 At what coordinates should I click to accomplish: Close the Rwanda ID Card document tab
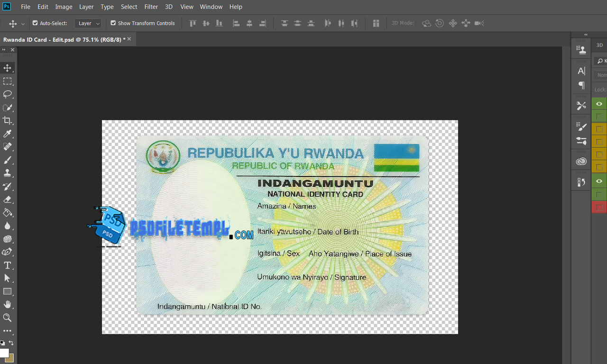tap(129, 39)
